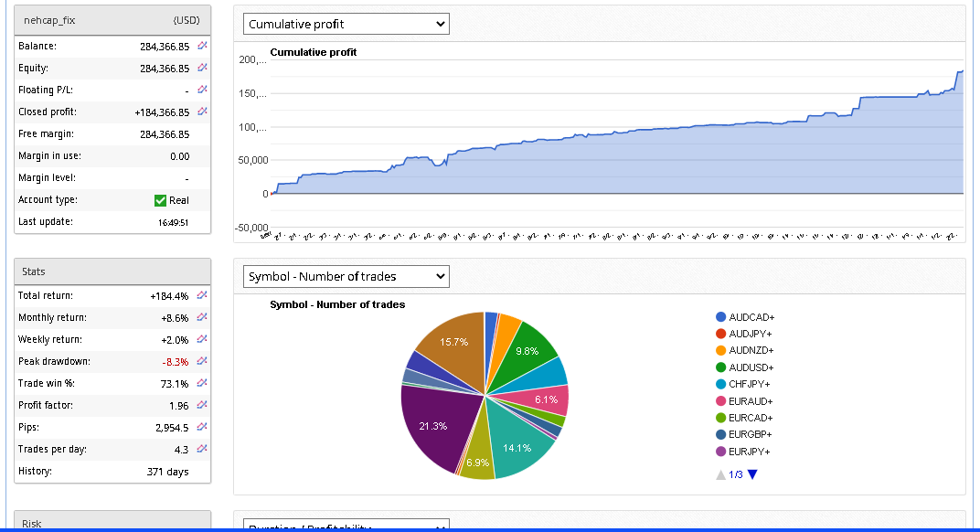Toggle AUDCAD+ series in pie legend
The width and height of the screenshot is (980, 532).
tap(751, 317)
